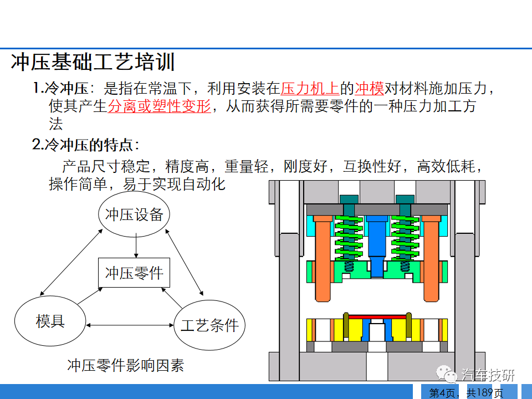Select the 模具 ellipse in the diagram
This screenshot has height=399, width=532.
pyautogui.click(x=50, y=321)
